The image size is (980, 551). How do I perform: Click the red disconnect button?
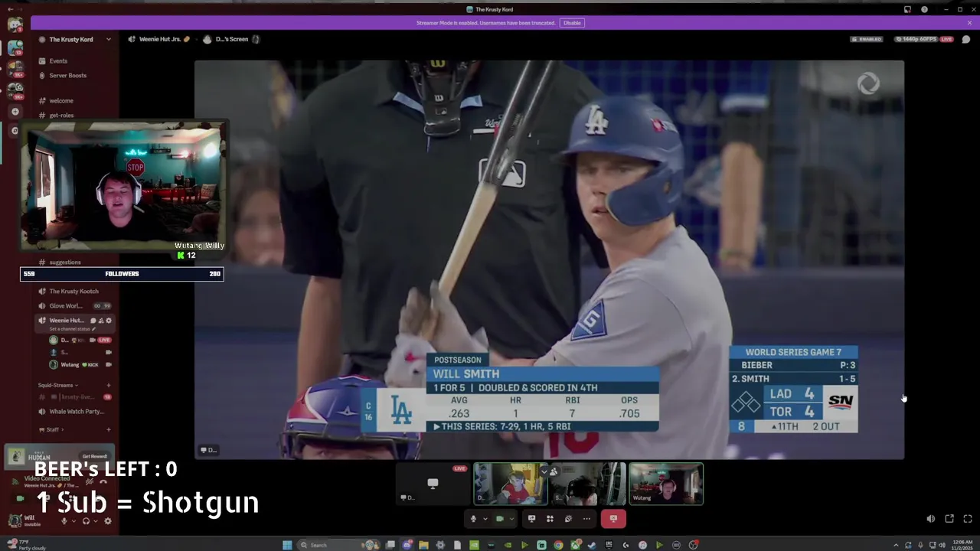point(613,519)
